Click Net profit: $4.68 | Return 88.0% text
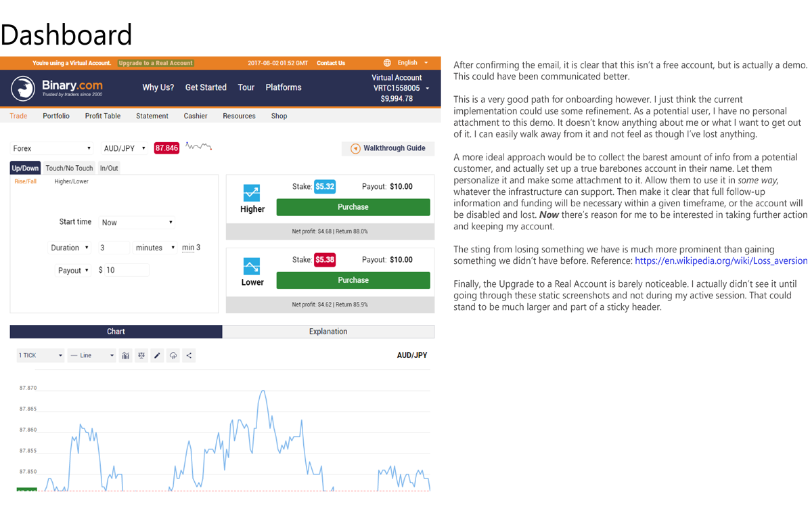The image size is (812, 513). pyautogui.click(x=330, y=231)
